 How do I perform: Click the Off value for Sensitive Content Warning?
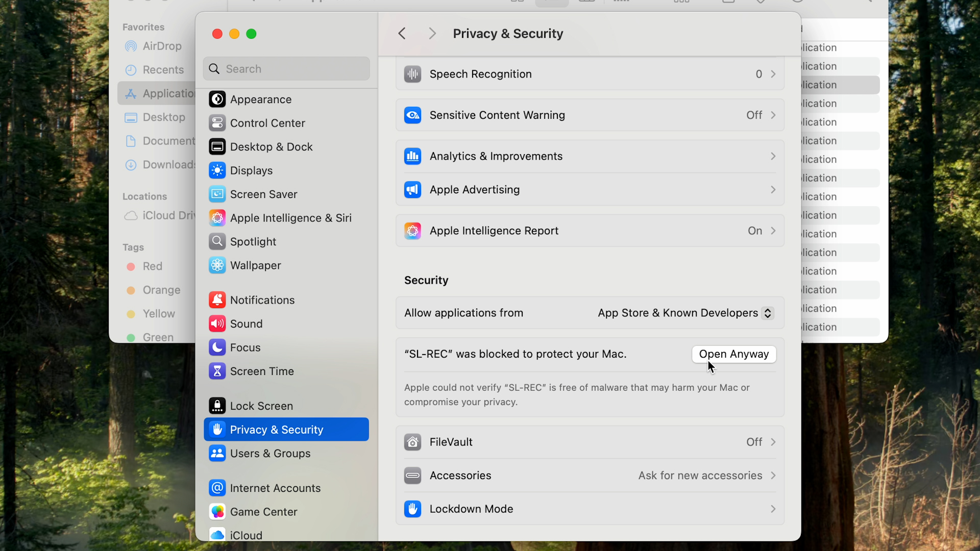click(x=754, y=115)
